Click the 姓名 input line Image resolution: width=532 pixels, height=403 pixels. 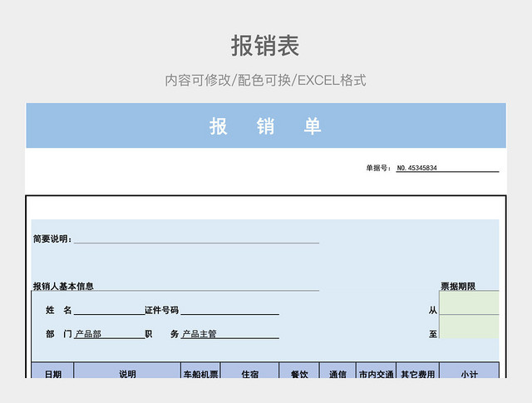[x=109, y=310]
